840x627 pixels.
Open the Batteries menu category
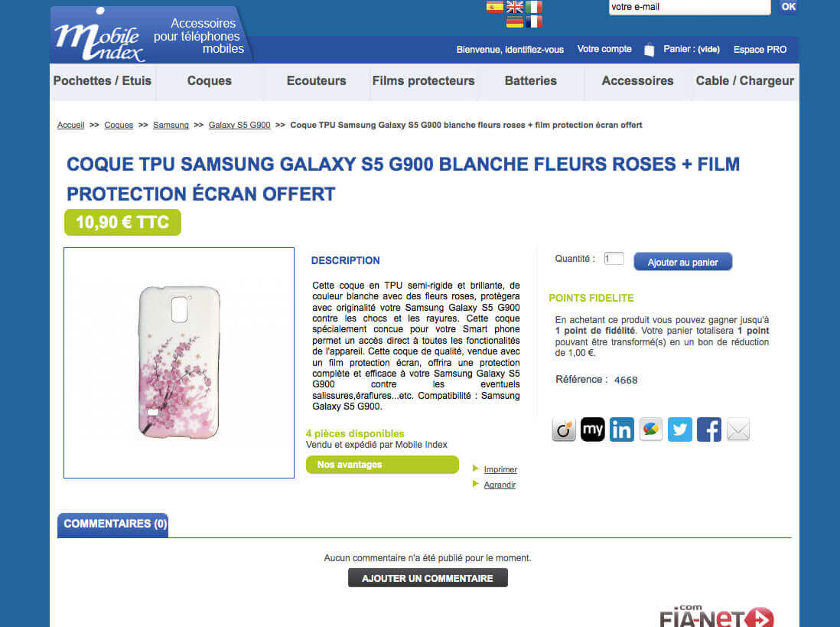tap(530, 81)
